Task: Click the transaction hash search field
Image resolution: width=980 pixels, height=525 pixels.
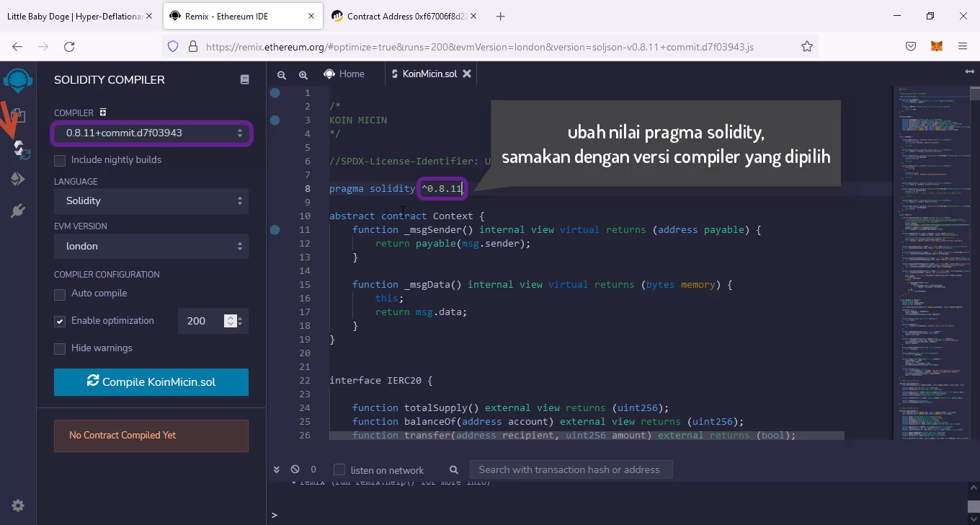Action: (569, 470)
